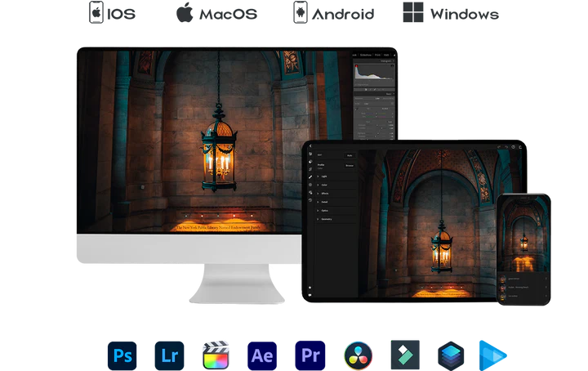The image size is (588, 371).
Task: Tap the first preset row on the phone
Action: (x=523, y=279)
